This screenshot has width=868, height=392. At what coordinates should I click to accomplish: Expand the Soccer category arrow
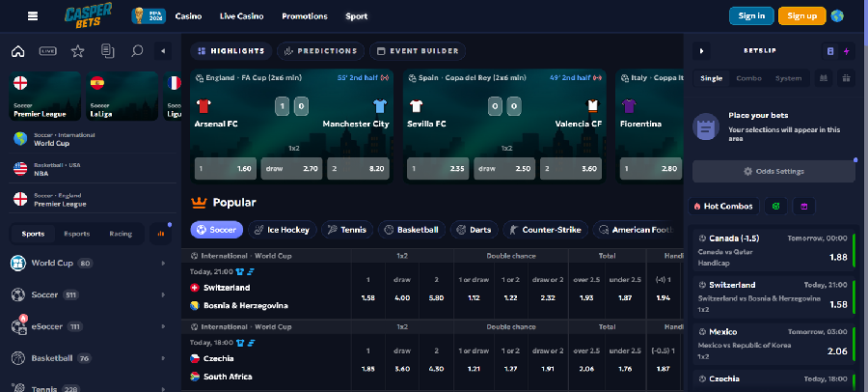tap(163, 295)
